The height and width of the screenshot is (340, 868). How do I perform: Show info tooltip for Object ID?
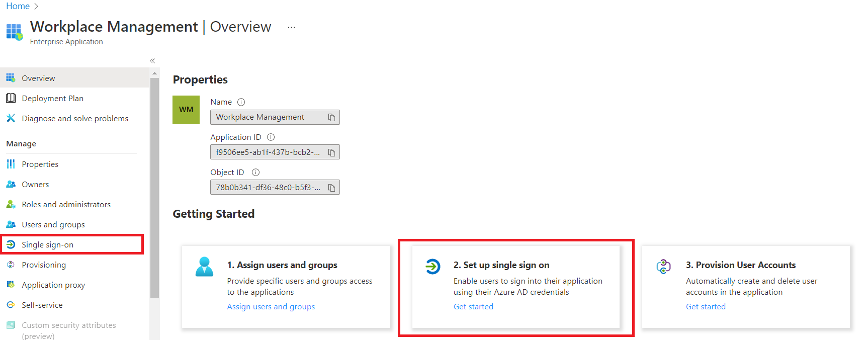[x=256, y=173]
